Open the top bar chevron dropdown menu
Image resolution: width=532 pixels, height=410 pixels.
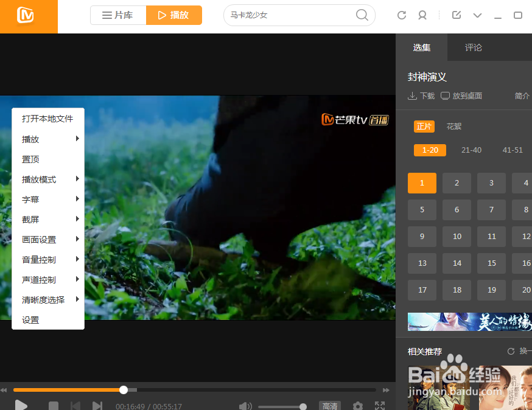click(477, 15)
